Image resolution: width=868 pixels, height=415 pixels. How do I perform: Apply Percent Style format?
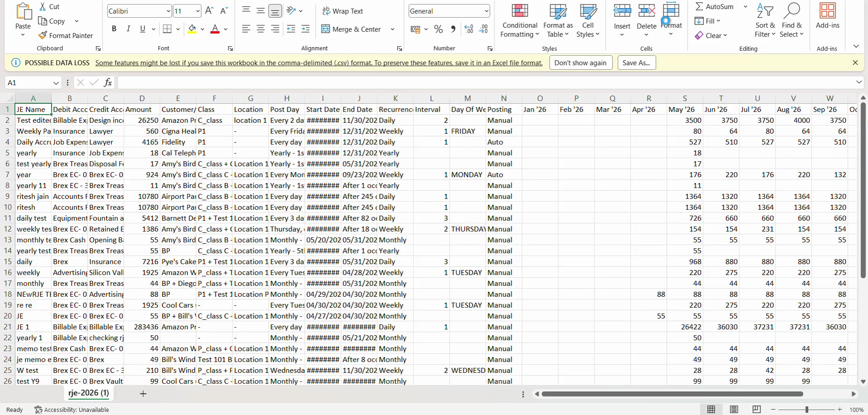point(439,29)
